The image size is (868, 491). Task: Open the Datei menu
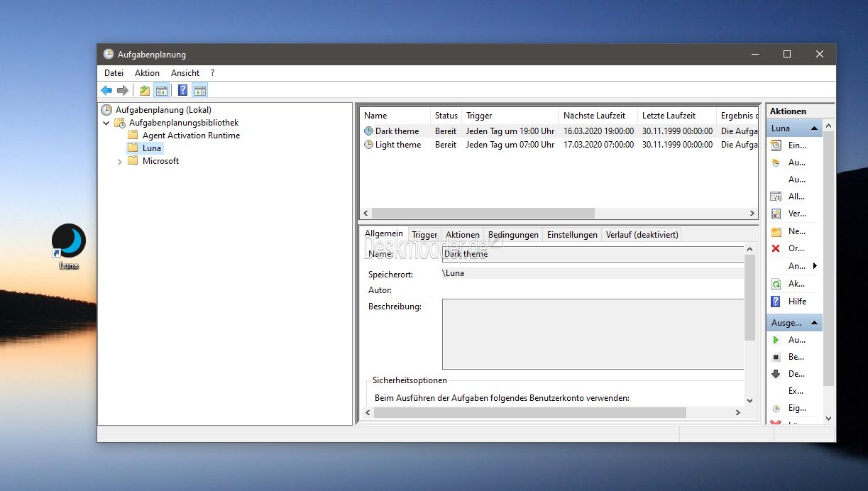(114, 73)
